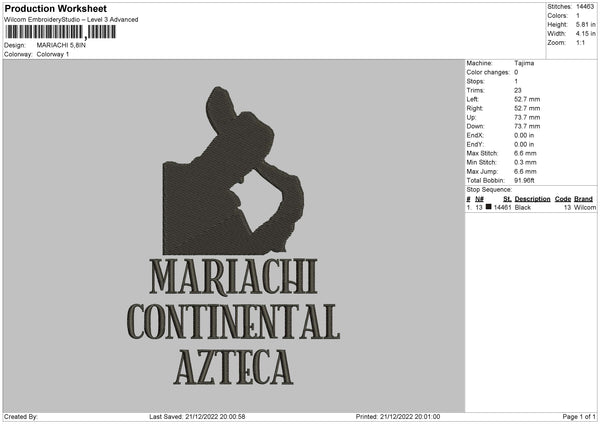Click the barcode under Production Worksheet
The width and height of the screenshot is (600, 424).
point(60,32)
